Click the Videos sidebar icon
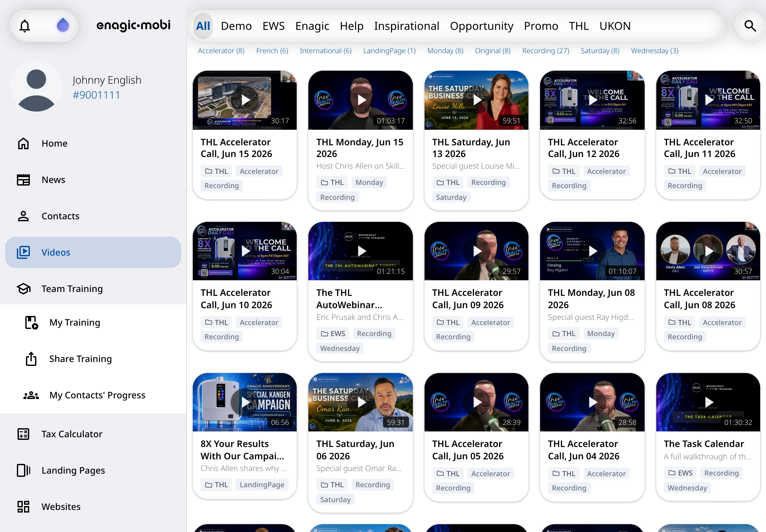 [x=23, y=252]
